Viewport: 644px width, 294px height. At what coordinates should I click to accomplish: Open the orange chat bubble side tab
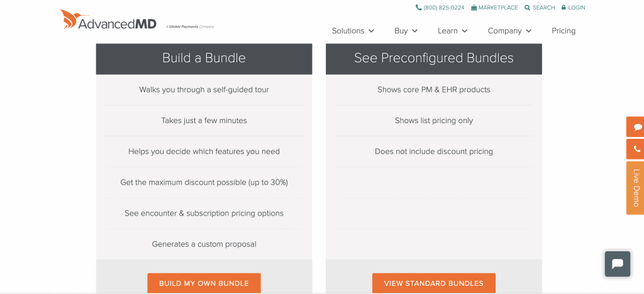(x=636, y=127)
